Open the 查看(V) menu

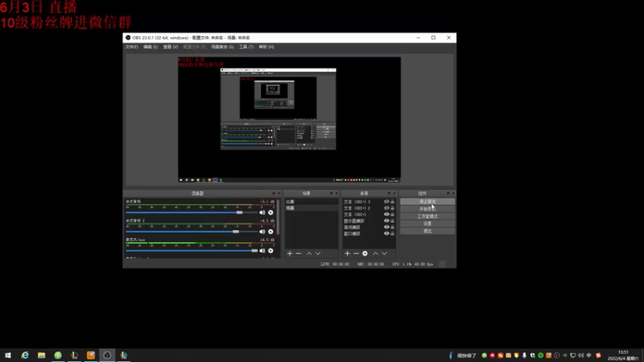pos(171,47)
